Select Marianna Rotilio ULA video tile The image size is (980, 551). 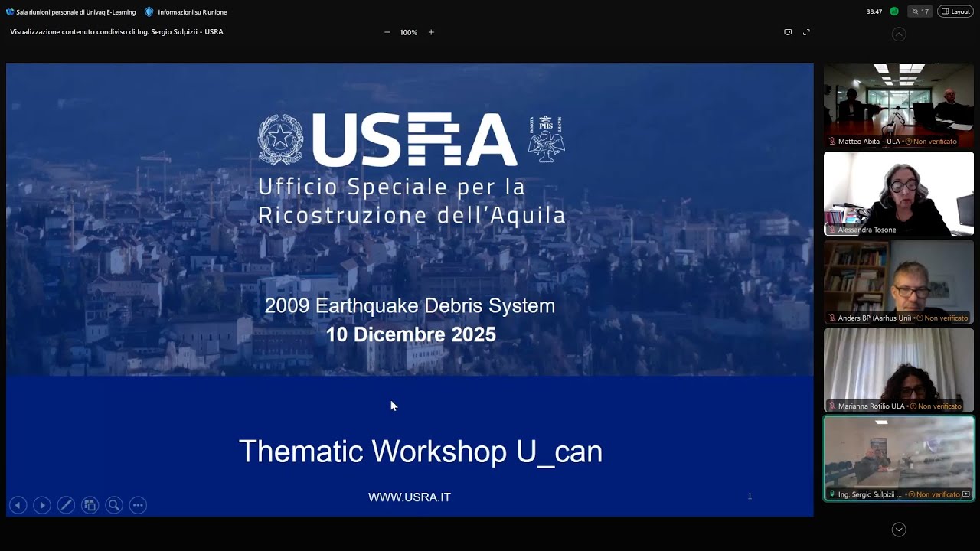click(899, 370)
